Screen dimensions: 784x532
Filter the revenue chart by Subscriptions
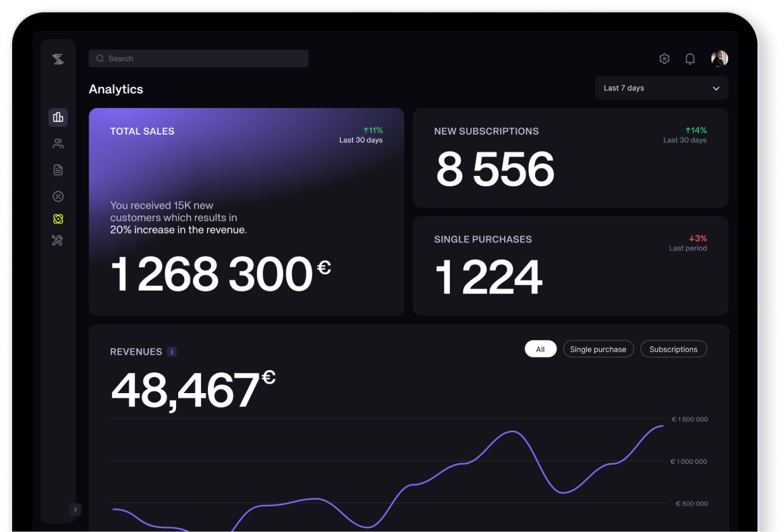pyautogui.click(x=673, y=349)
